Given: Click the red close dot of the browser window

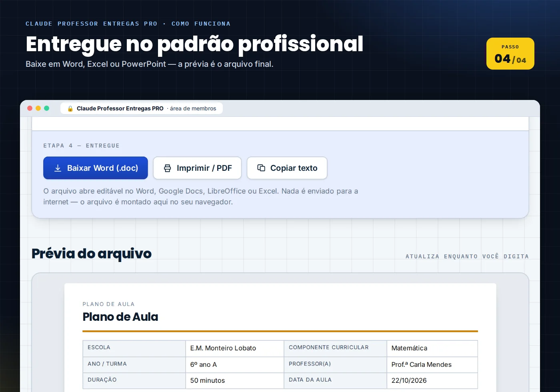Looking at the screenshot, I should click(30, 108).
